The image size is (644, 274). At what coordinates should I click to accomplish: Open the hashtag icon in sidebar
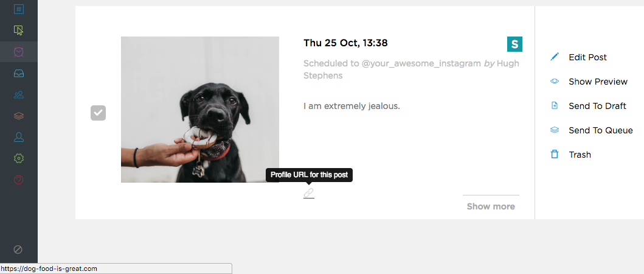[18, 9]
